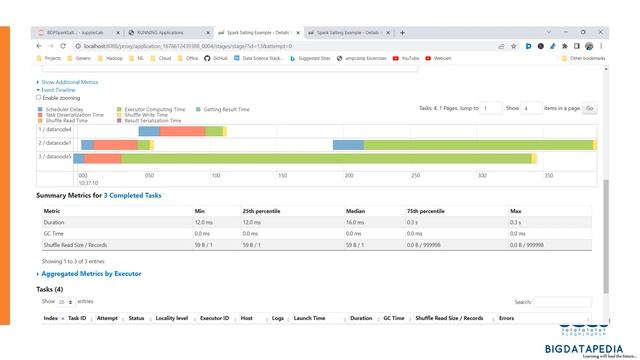Viewport: 640px width, 360px height.
Task: Open the Generic bookmark folder
Action: [x=79, y=58]
